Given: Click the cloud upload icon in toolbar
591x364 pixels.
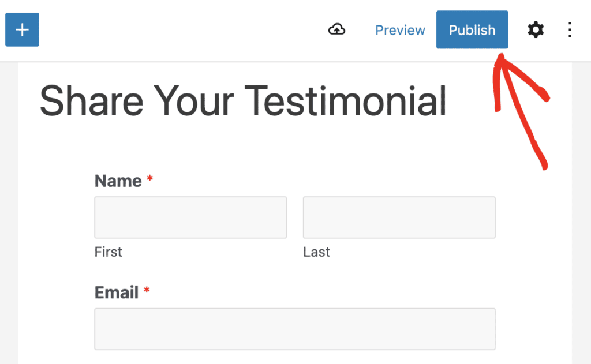Looking at the screenshot, I should click(x=336, y=29).
